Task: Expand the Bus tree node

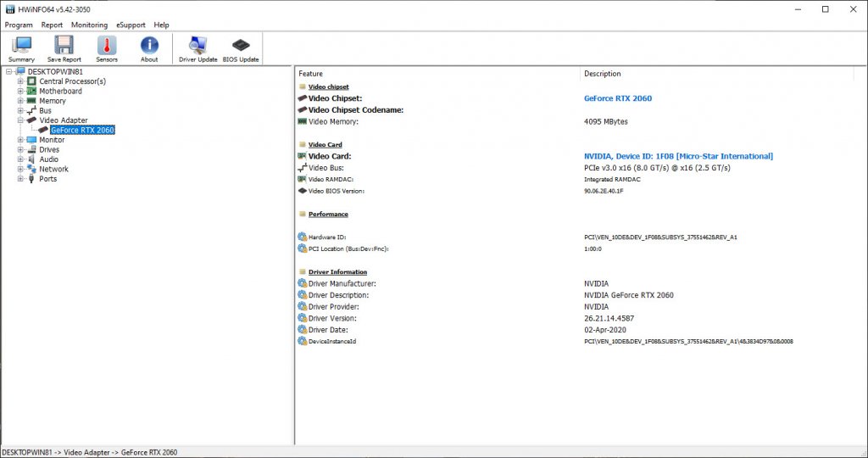Action: (x=20, y=111)
